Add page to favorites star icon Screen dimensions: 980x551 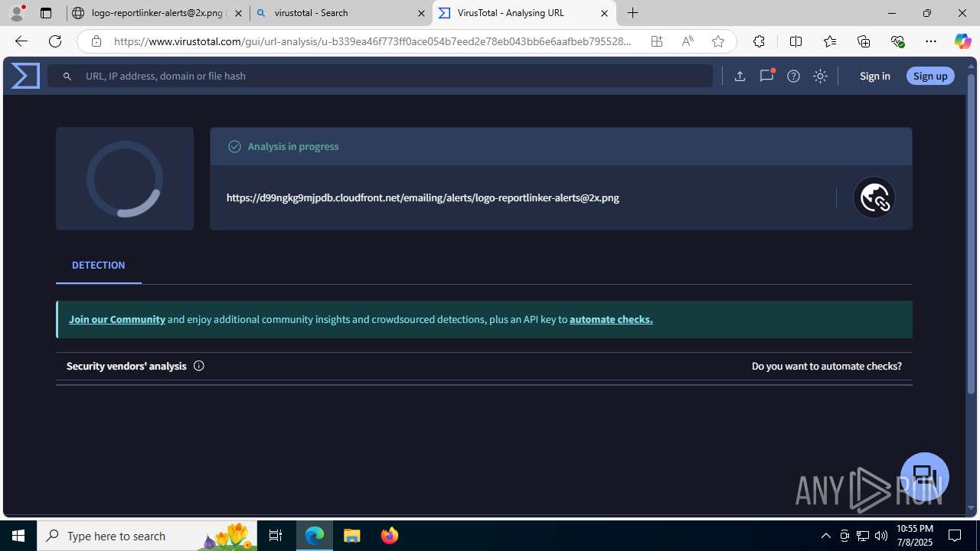coord(718,41)
